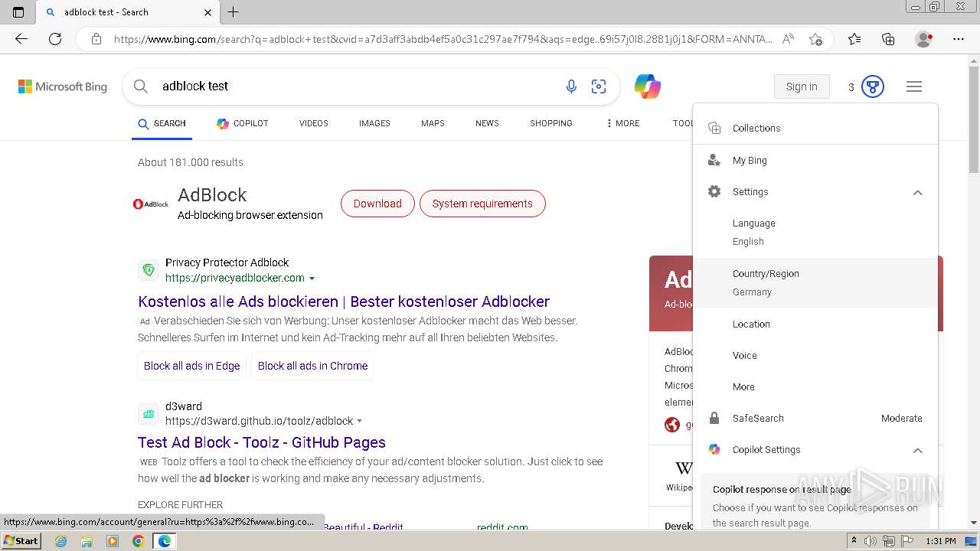The image size is (980, 551).
Task: Go back with browser back arrow
Action: pyautogui.click(x=21, y=39)
